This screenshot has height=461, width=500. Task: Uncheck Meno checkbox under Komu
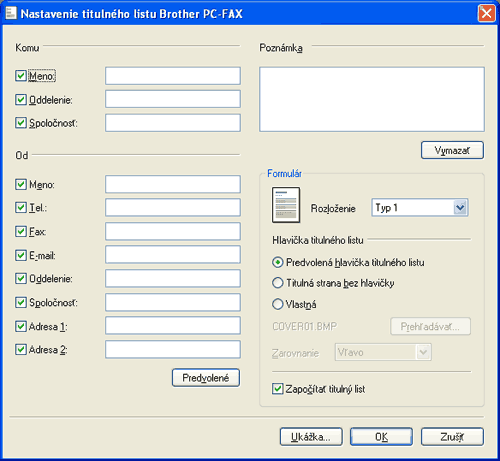point(21,76)
